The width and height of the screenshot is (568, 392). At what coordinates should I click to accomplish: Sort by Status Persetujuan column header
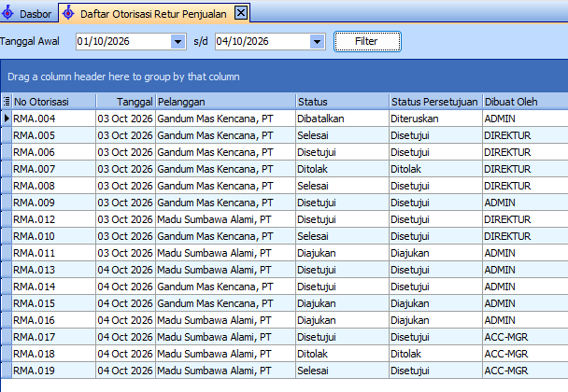(435, 102)
